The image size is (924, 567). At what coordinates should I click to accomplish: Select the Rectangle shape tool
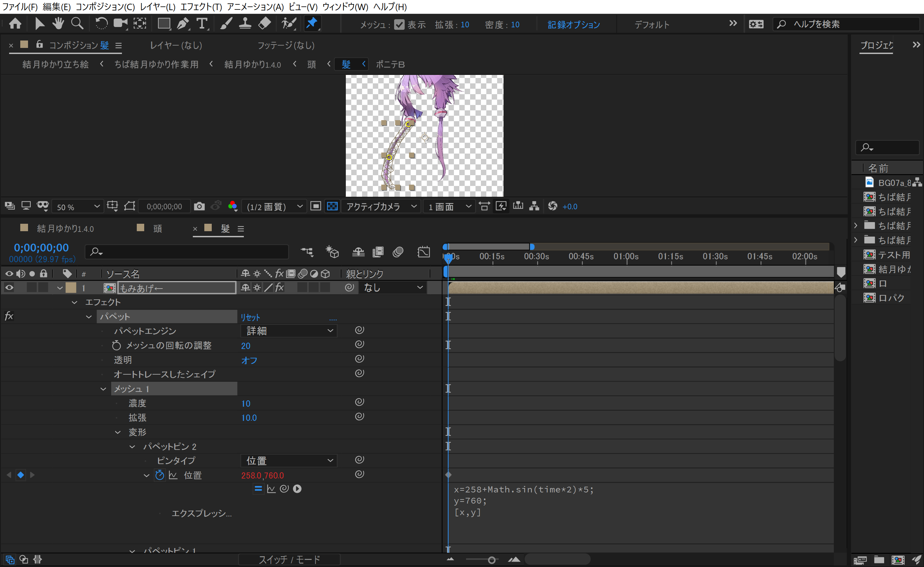click(x=163, y=24)
